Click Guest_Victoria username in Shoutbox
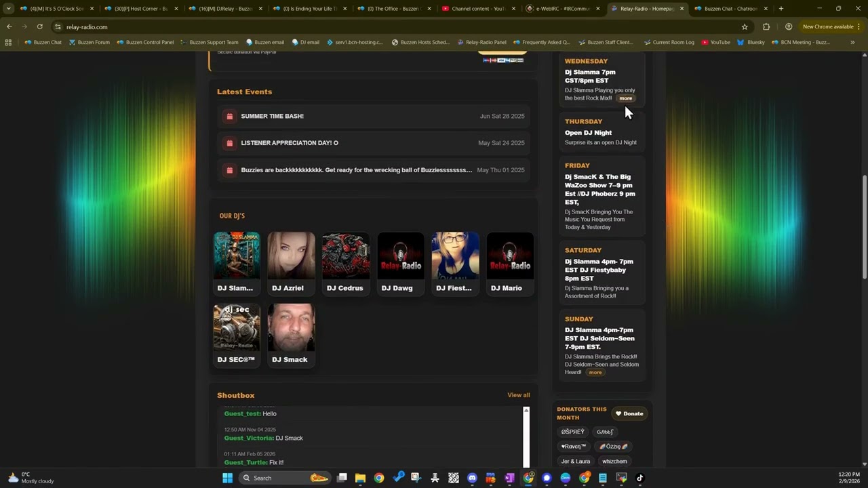868x488 pixels. (249, 438)
